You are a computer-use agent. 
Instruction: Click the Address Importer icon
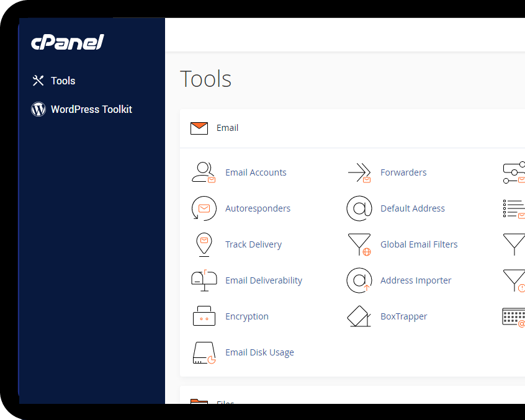tap(359, 280)
